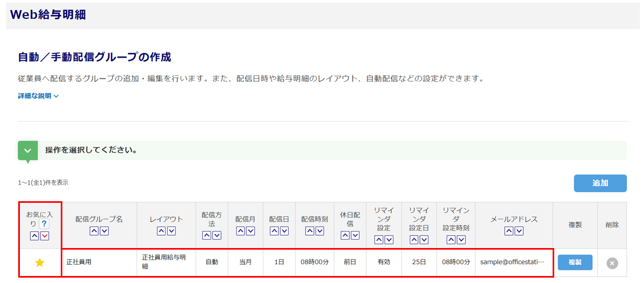Sort リマインダ設定日 column ascending
Image resolution: width=644 pixels, height=283 pixels.
pyautogui.click(x=414, y=240)
